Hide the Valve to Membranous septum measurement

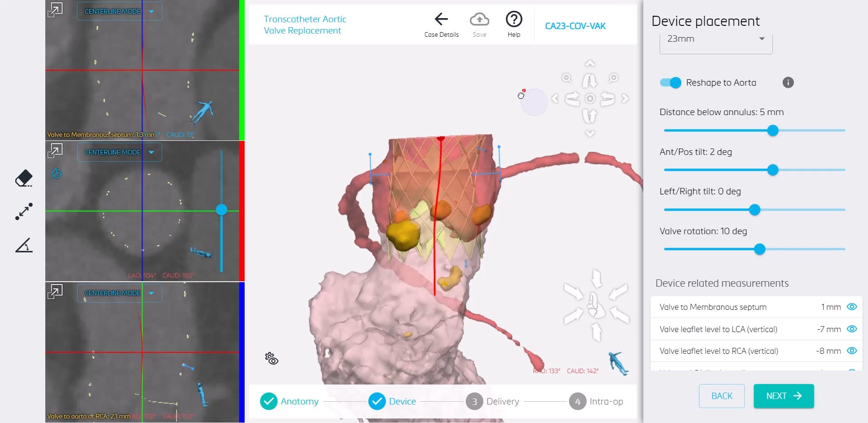click(853, 307)
